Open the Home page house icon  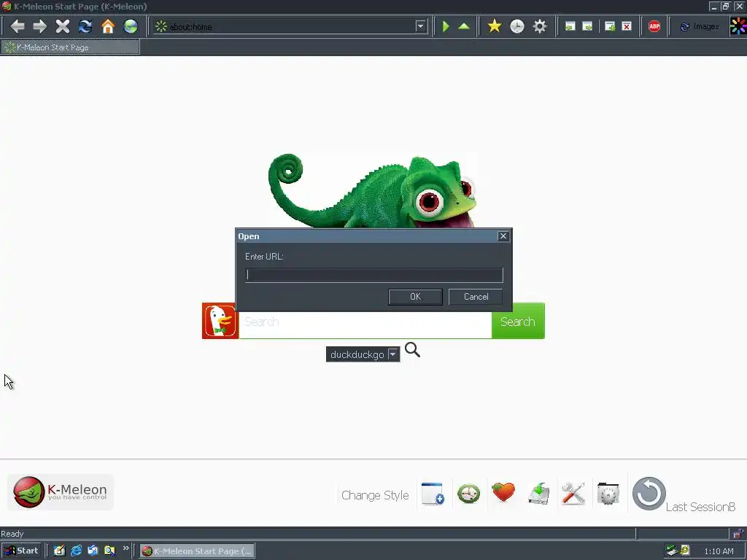108,26
